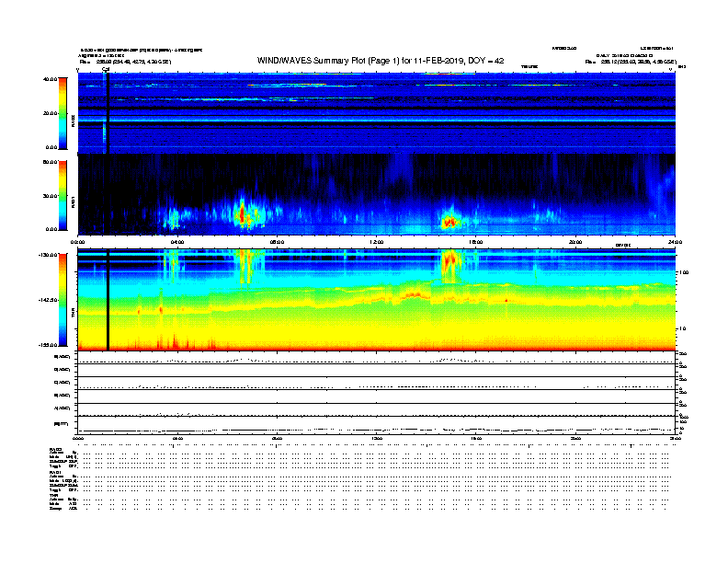Click the 10 label on TNR right axis

pos(685,329)
